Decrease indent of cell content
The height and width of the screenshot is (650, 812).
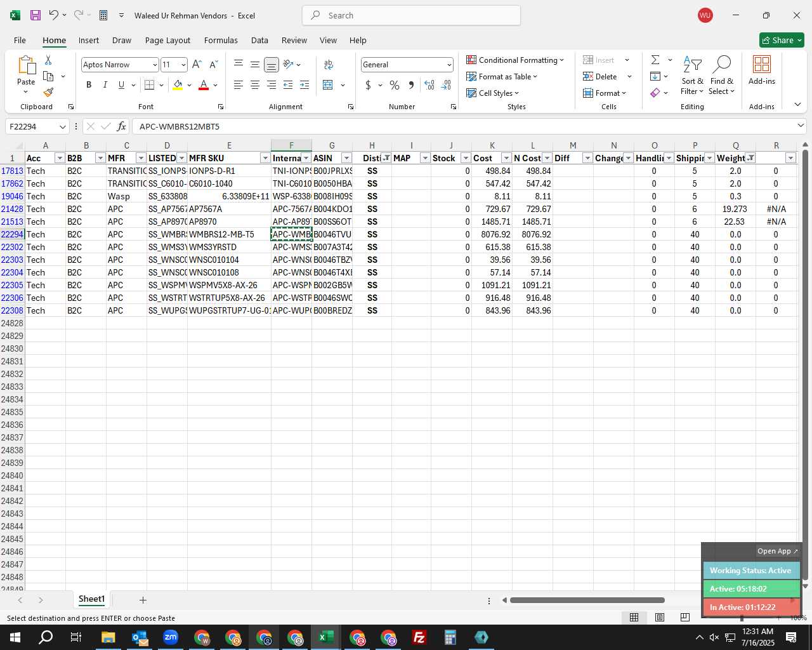tap(288, 85)
